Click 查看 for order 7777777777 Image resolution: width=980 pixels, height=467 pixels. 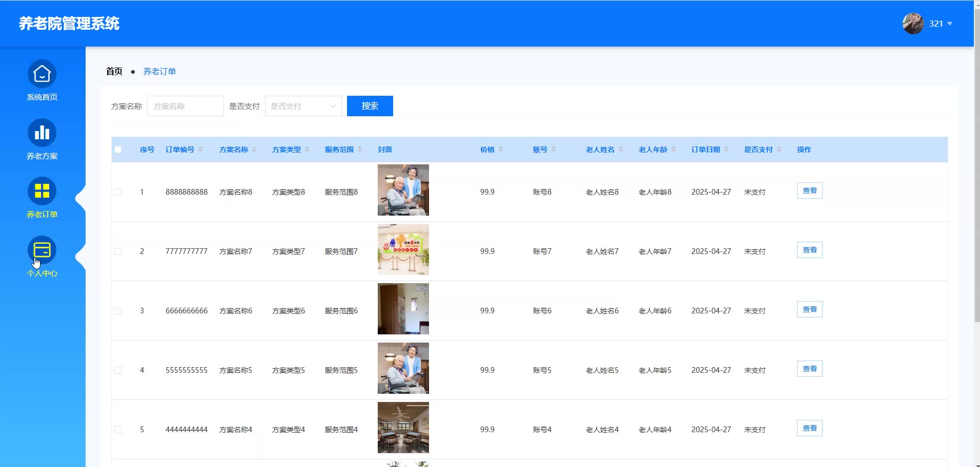pyautogui.click(x=809, y=250)
